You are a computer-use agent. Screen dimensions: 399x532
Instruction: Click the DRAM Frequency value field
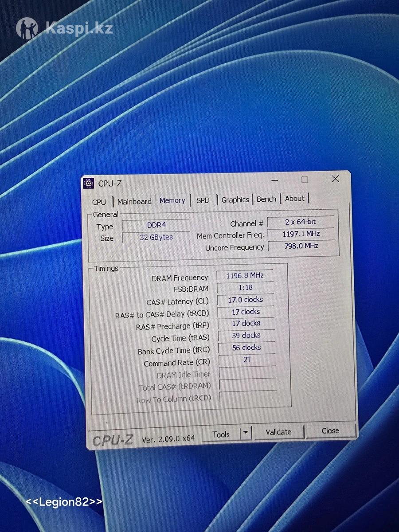245,275
